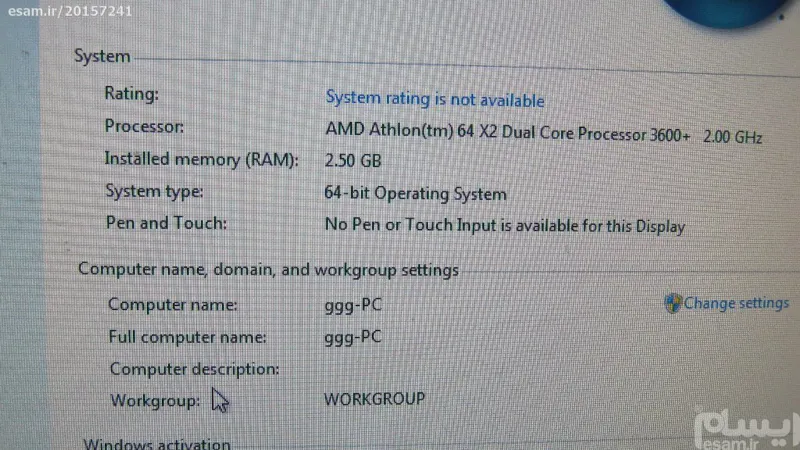Click the Computer name ggg-PC value
Viewport: 800px width, 450px height.
pyautogui.click(x=353, y=306)
